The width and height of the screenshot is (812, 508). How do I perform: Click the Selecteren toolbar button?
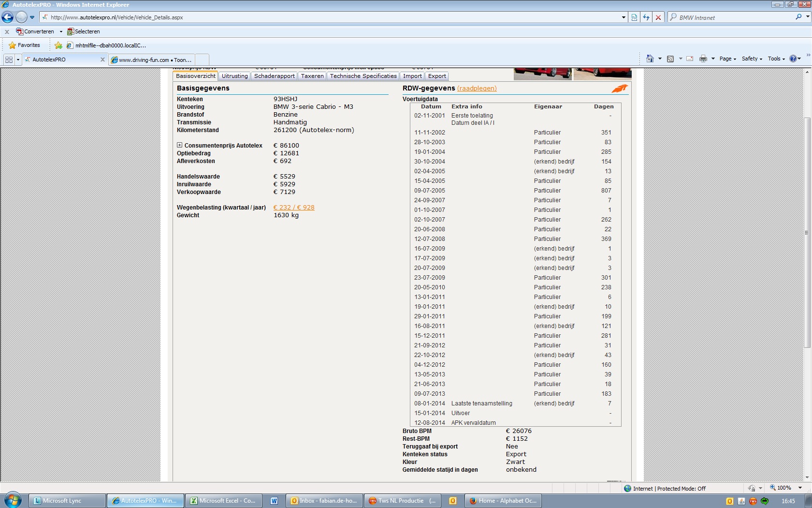pyautogui.click(x=84, y=31)
